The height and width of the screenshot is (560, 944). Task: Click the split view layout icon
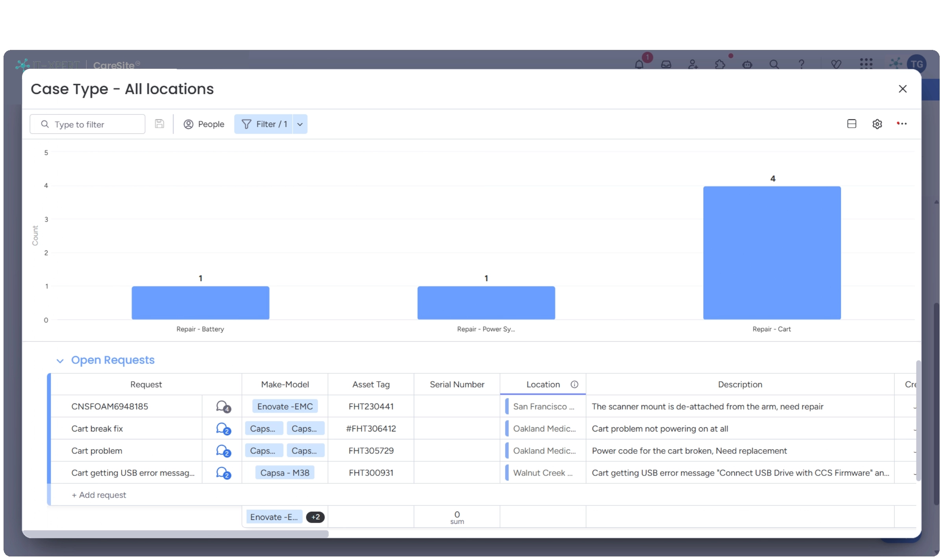coord(851,124)
